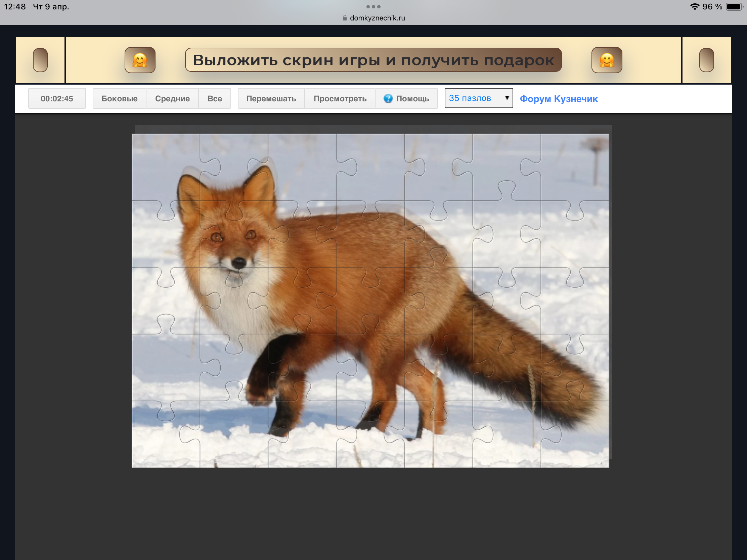The width and height of the screenshot is (747, 560).
Task: Tap the battery indicator icon
Action: point(734,7)
